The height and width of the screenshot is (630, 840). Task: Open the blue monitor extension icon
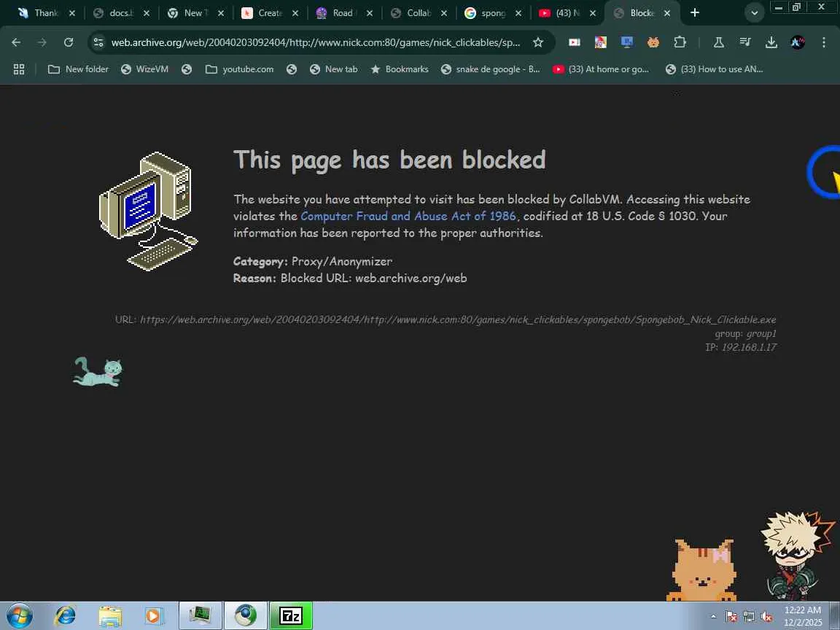pyautogui.click(x=627, y=42)
